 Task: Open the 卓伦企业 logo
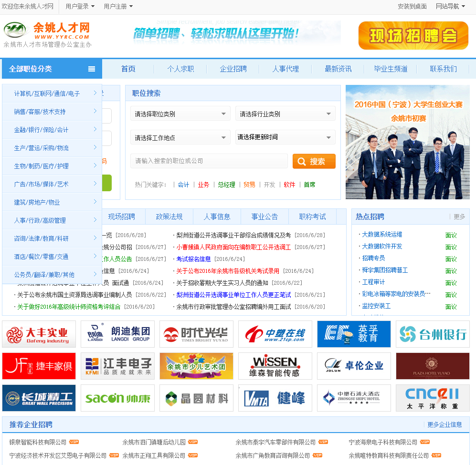(354, 366)
